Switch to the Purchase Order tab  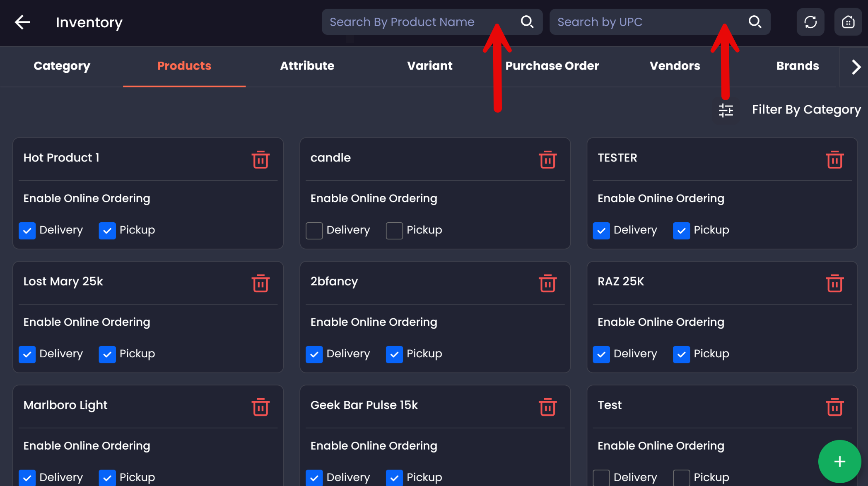click(552, 66)
